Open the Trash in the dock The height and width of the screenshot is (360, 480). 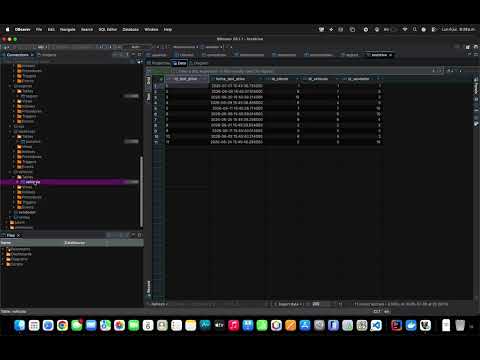pos(460,325)
